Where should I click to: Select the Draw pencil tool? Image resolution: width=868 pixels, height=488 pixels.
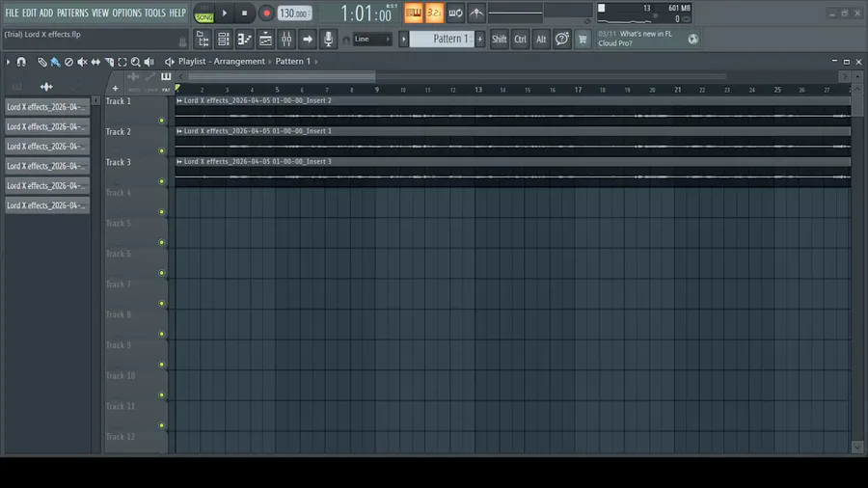[42, 62]
